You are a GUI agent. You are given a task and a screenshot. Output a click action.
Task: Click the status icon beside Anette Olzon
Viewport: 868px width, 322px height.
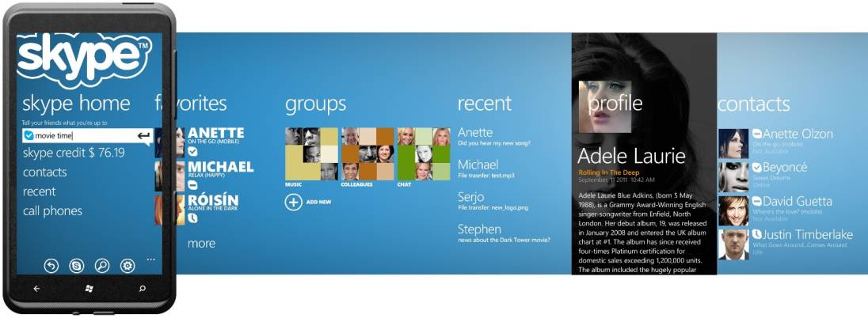tap(757, 134)
